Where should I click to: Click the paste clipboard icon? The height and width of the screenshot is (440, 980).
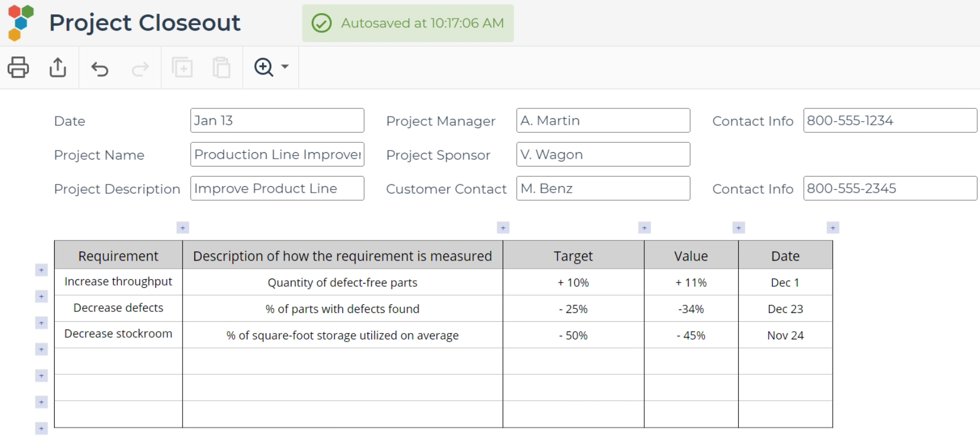pos(221,67)
